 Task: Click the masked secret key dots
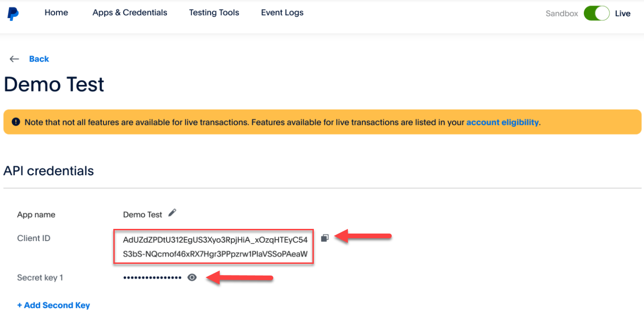click(x=152, y=278)
